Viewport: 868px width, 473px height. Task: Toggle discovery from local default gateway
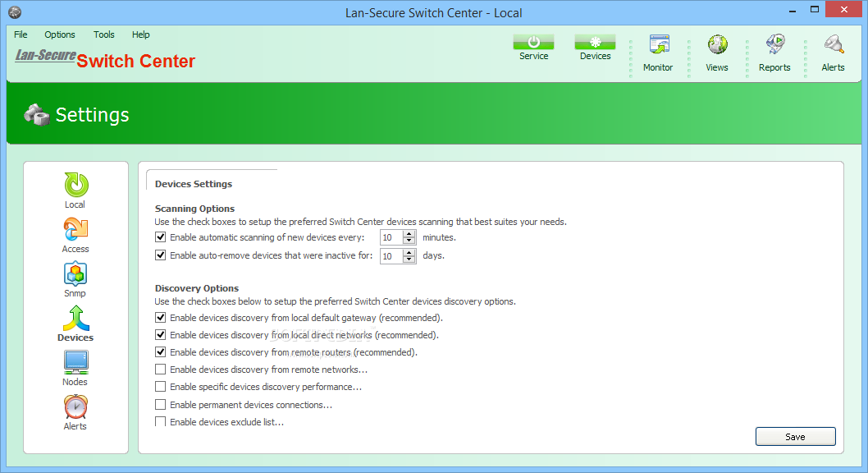161,317
